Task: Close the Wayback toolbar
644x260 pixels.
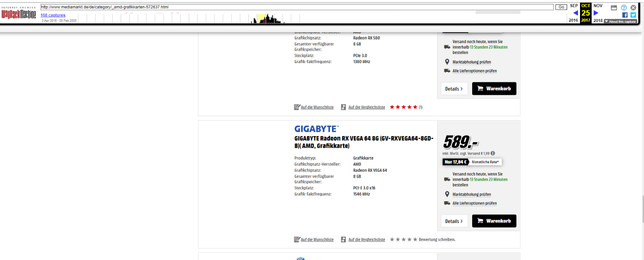Action: 633,8
